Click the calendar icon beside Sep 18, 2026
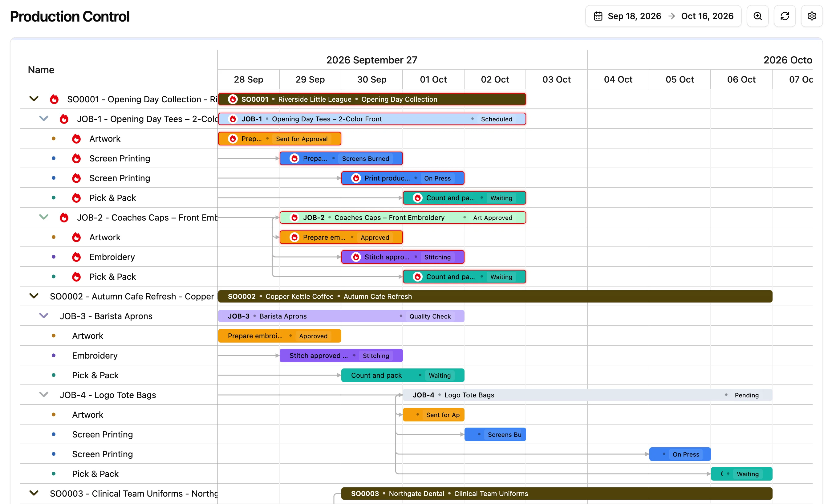The width and height of the screenshot is (828, 504). [x=598, y=16]
